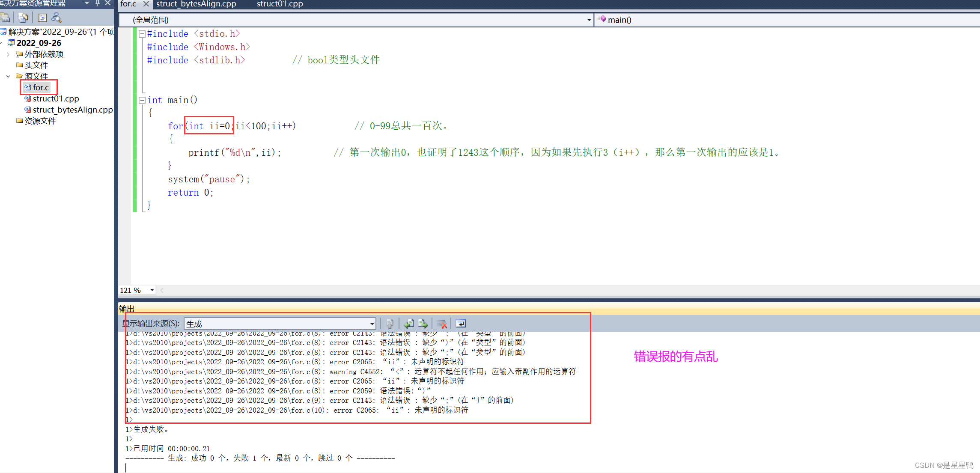Open the View Class Diagram icon
The height and width of the screenshot is (473, 980).
(x=57, y=18)
